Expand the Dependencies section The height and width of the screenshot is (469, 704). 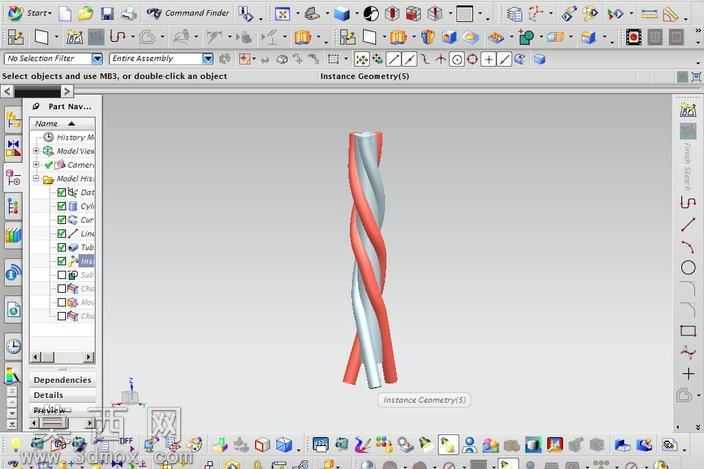(63, 380)
